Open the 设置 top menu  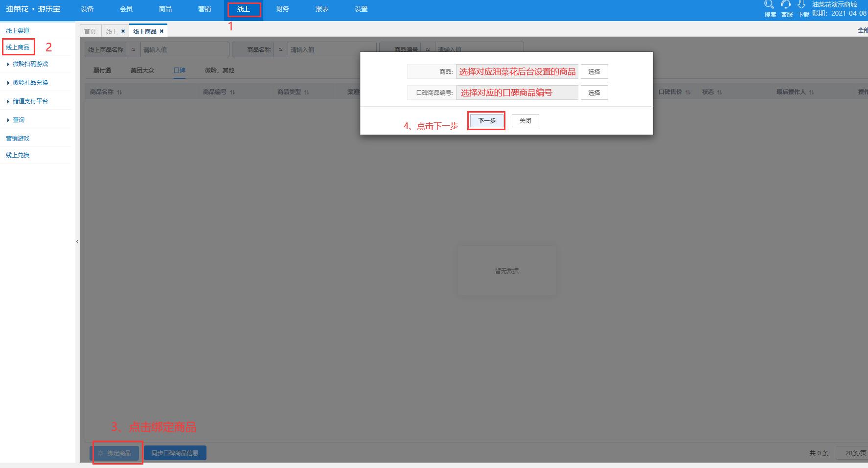(361, 9)
